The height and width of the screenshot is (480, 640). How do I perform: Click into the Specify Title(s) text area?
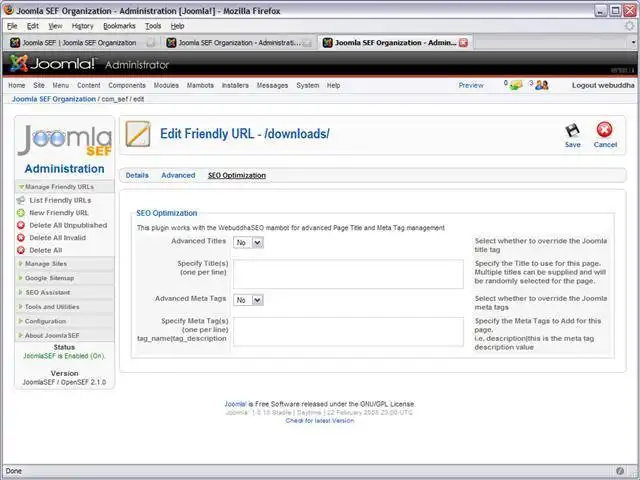coord(348,274)
